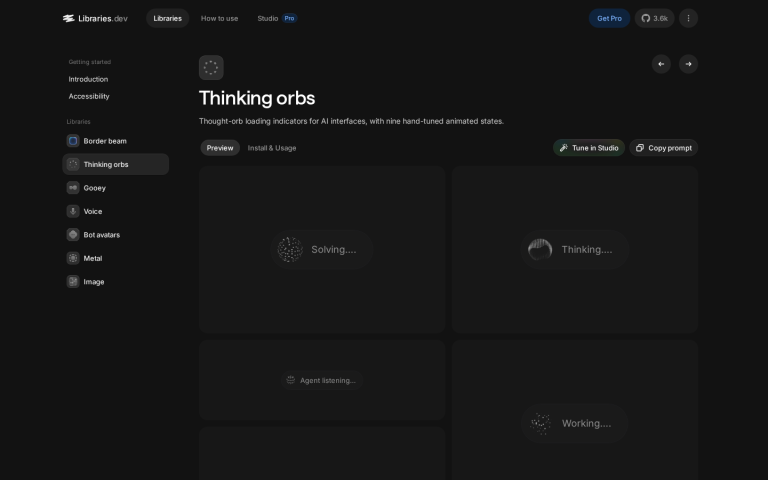Open the Introduction page link
768x480 pixels.
tap(88, 79)
